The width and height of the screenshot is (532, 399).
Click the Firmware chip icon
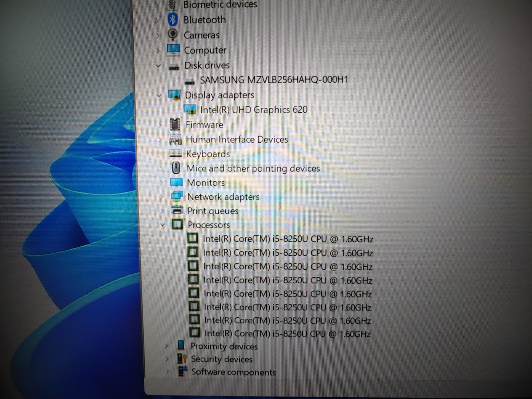click(175, 125)
